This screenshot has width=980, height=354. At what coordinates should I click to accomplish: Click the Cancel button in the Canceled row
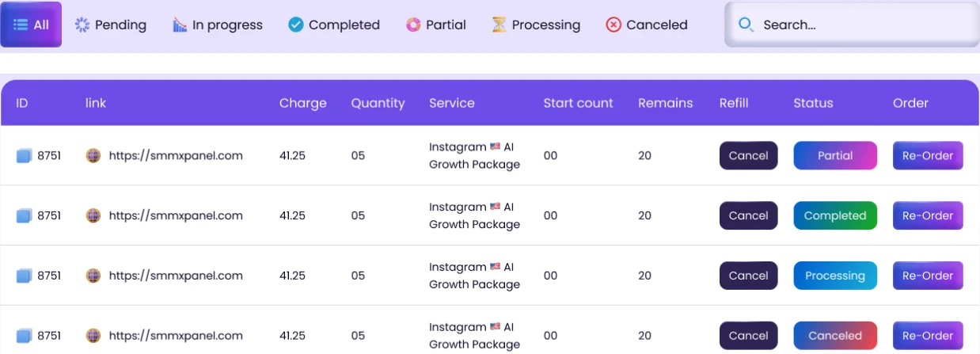point(748,336)
